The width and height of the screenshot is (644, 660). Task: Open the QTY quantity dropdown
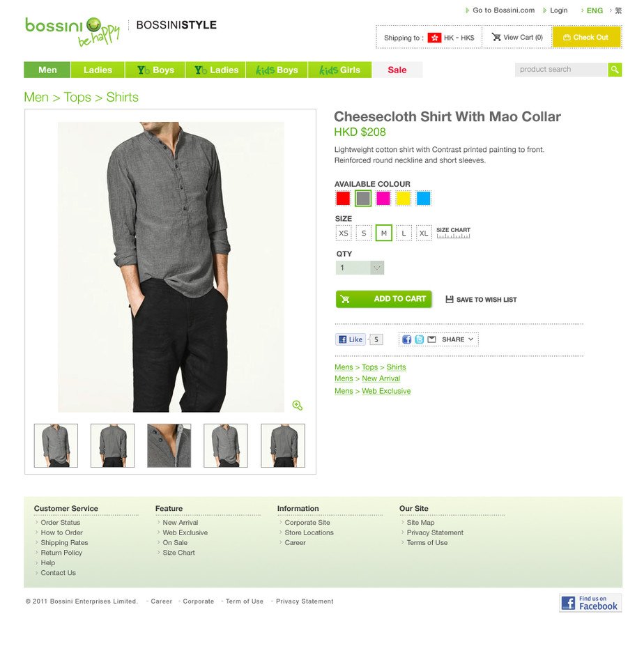360,268
